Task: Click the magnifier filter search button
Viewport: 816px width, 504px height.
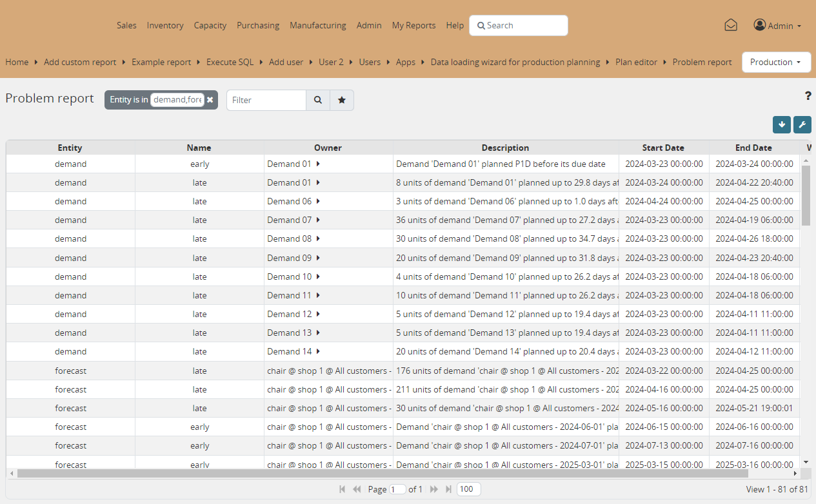Action: click(317, 100)
